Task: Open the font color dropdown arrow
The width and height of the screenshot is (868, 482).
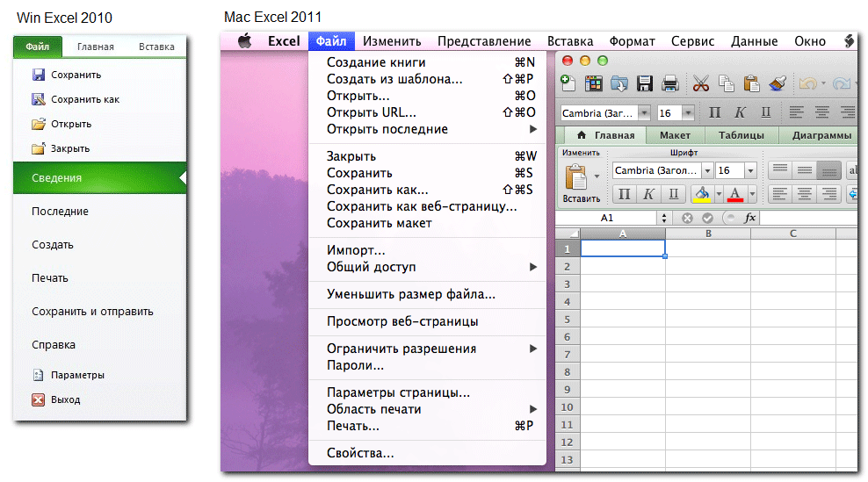Action: pos(752,194)
